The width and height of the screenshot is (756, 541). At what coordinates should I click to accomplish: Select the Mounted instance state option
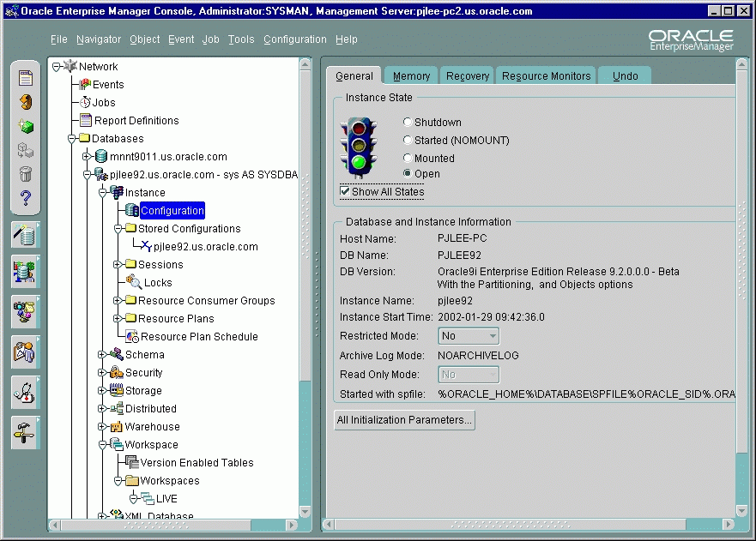pos(408,159)
